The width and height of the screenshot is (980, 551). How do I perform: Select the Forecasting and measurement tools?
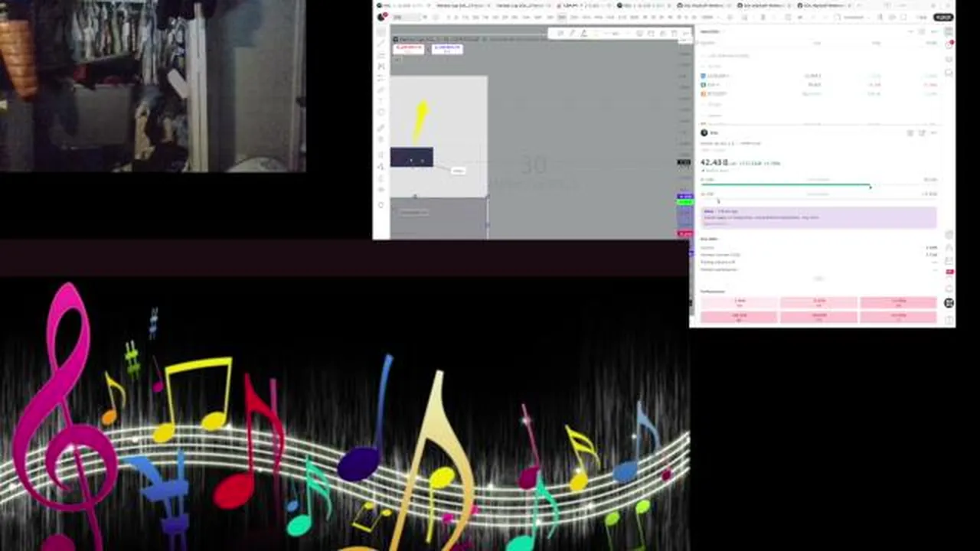[381, 78]
